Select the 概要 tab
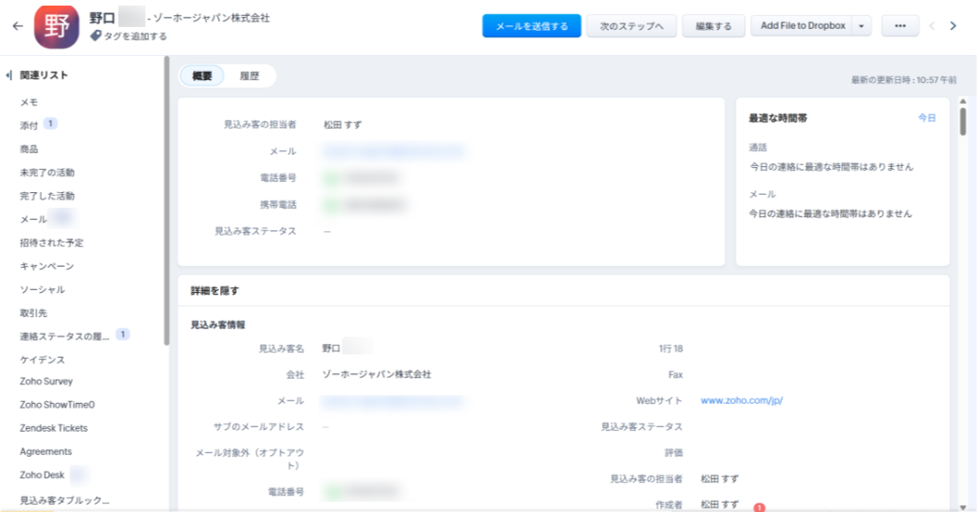This screenshot has height=512, width=980. [202, 76]
